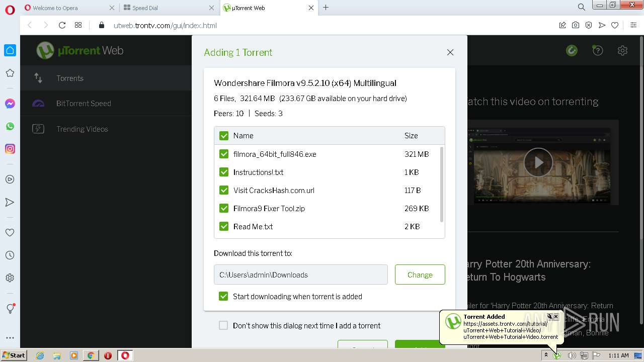This screenshot has height=362, width=644.
Task: Open Opera sidebar Home icon
Action: pos(10,50)
